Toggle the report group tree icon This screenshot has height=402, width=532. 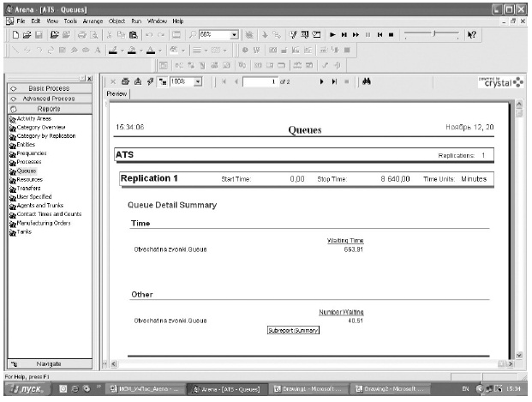[x=163, y=81]
